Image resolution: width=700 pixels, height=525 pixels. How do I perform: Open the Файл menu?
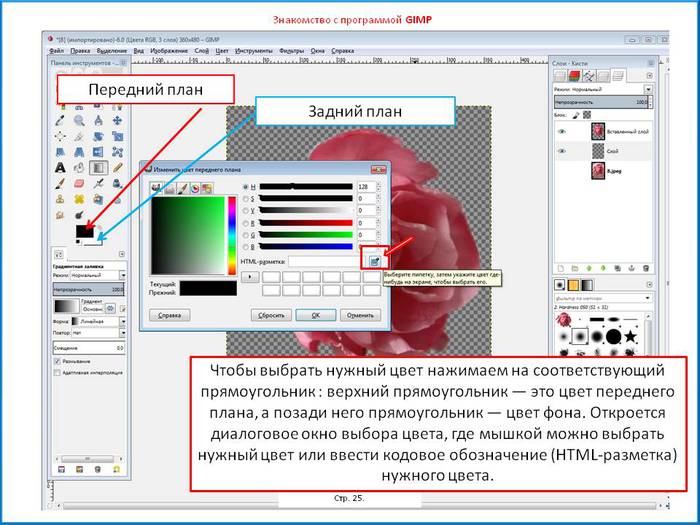click(57, 51)
